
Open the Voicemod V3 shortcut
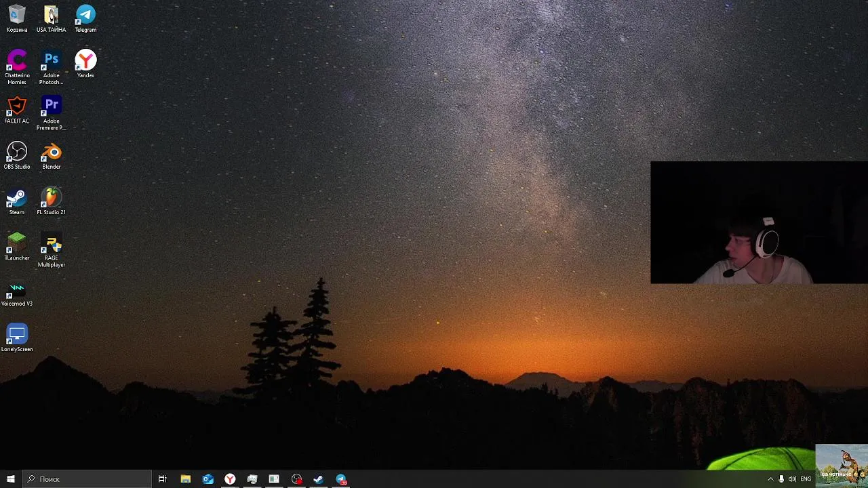click(x=17, y=293)
